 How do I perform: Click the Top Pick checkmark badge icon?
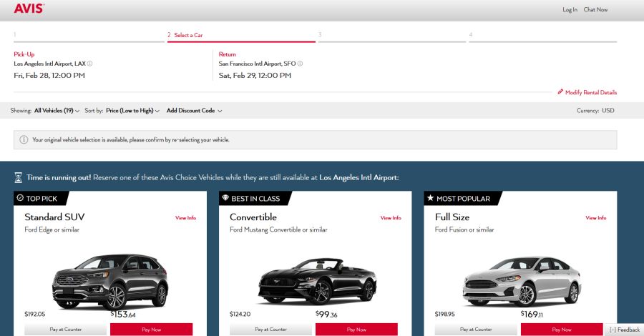point(20,198)
